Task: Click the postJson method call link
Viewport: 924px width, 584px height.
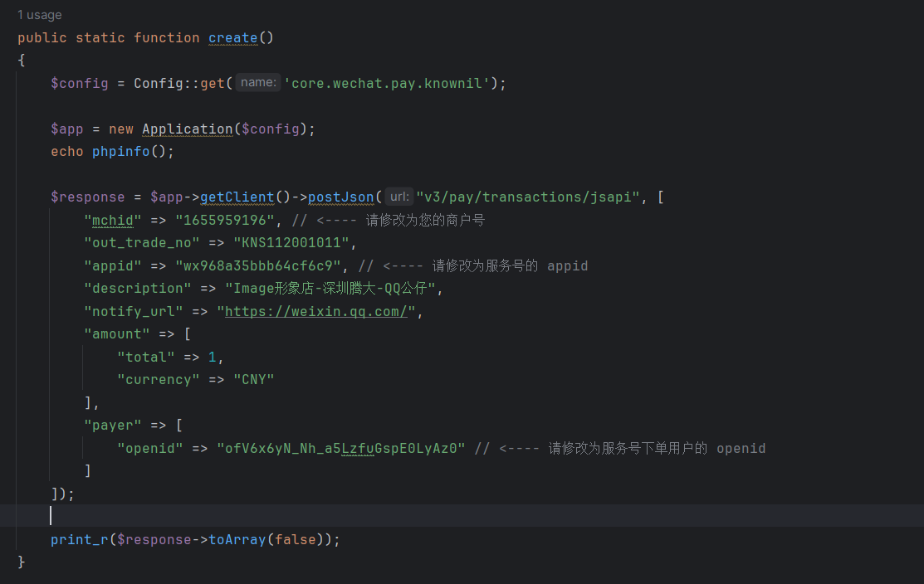Action: (x=341, y=197)
